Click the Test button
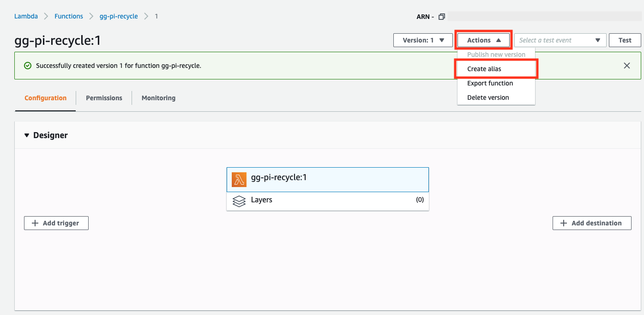644x315 pixels. click(625, 40)
